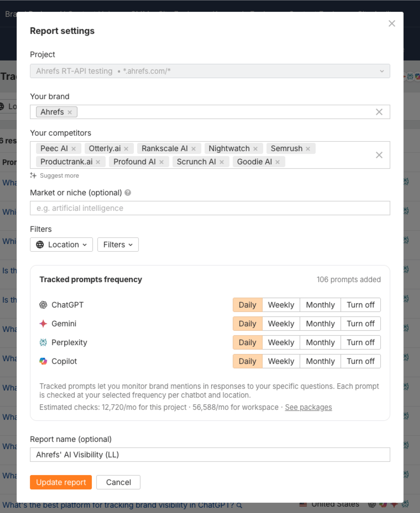Remove Semrush competitor tag
The width and height of the screenshot is (420, 513).
[x=308, y=149]
